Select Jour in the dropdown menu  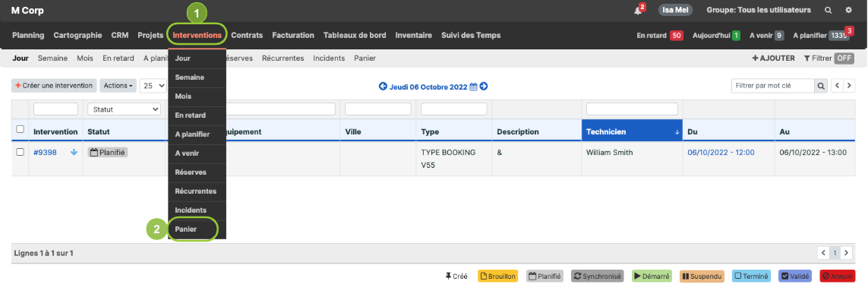point(197,58)
